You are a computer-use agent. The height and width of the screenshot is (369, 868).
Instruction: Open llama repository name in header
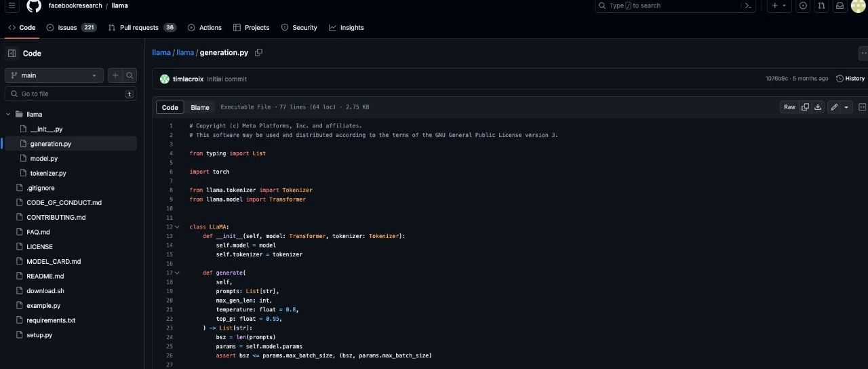[x=120, y=5]
